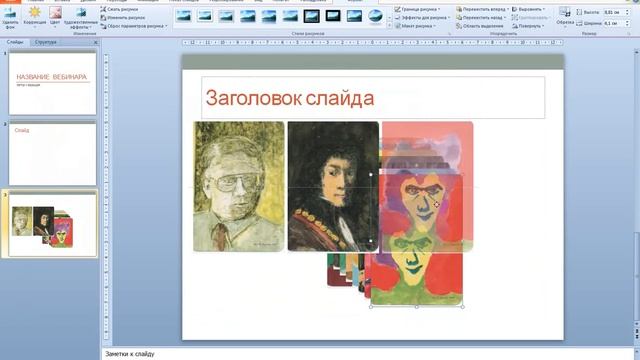Open Граница рисунка picture border menu

coord(417,9)
